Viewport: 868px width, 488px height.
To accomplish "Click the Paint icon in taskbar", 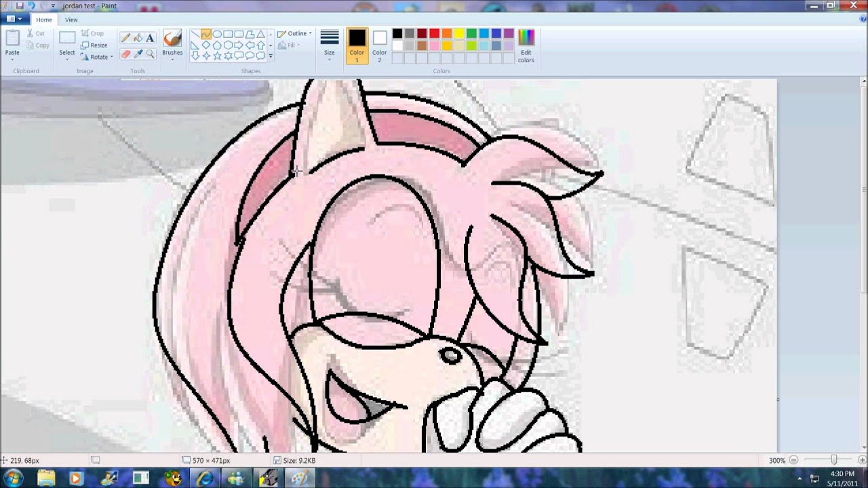I will [x=299, y=478].
